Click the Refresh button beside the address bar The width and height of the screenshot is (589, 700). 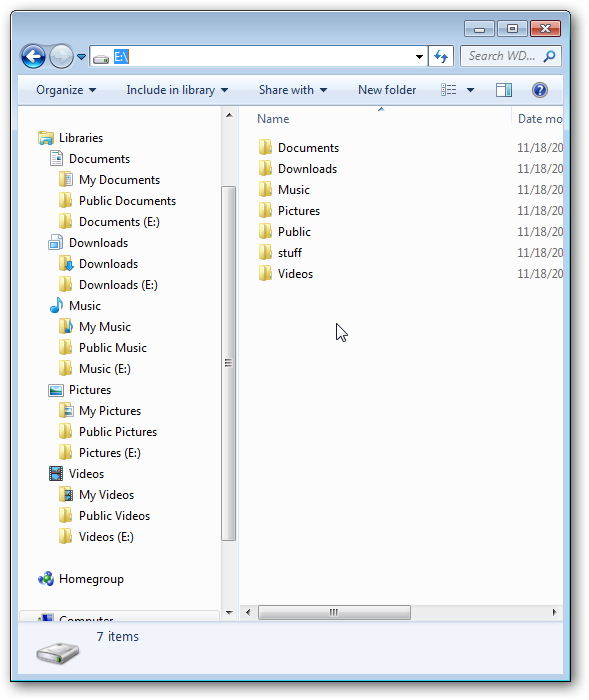[x=441, y=56]
